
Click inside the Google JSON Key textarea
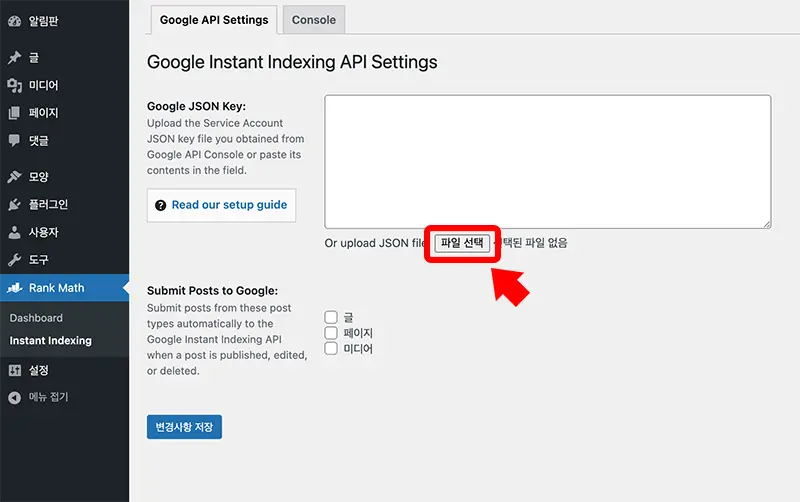(547, 161)
